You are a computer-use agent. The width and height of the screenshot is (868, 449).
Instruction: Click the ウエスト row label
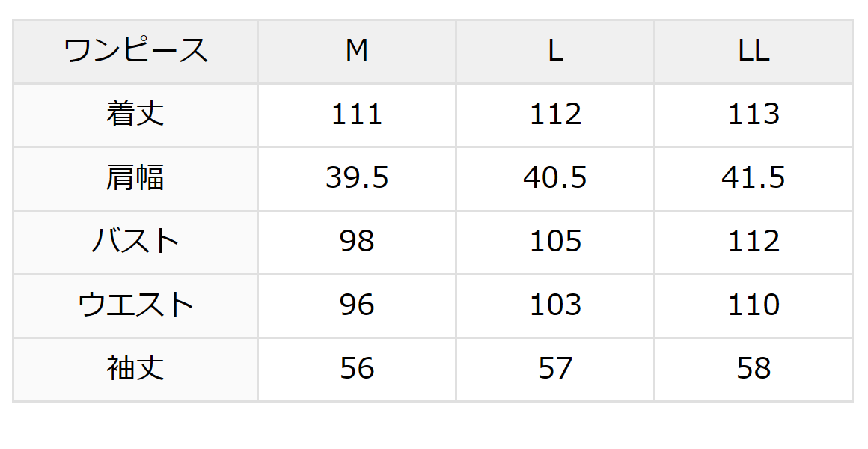[x=135, y=305]
